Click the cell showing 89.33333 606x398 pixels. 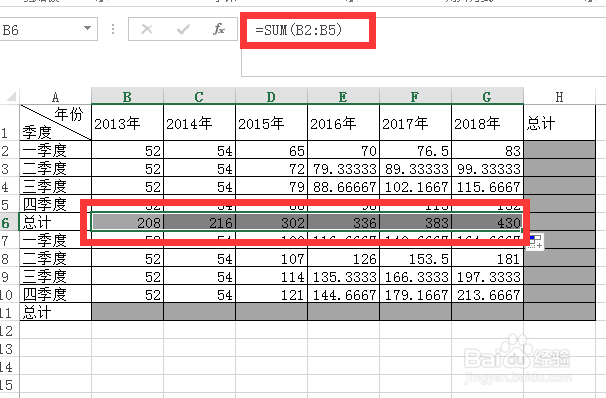(x=415, y=168)
